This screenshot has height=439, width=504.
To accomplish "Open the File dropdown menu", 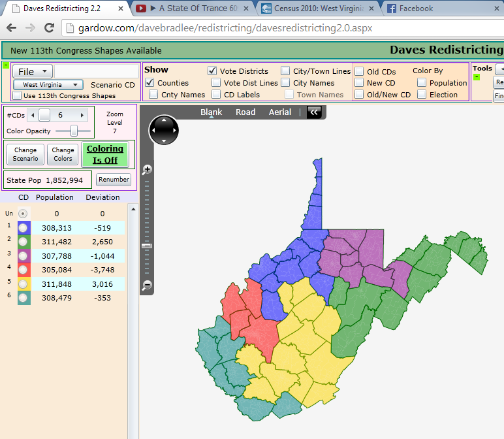I will click(x=33, y=71).
